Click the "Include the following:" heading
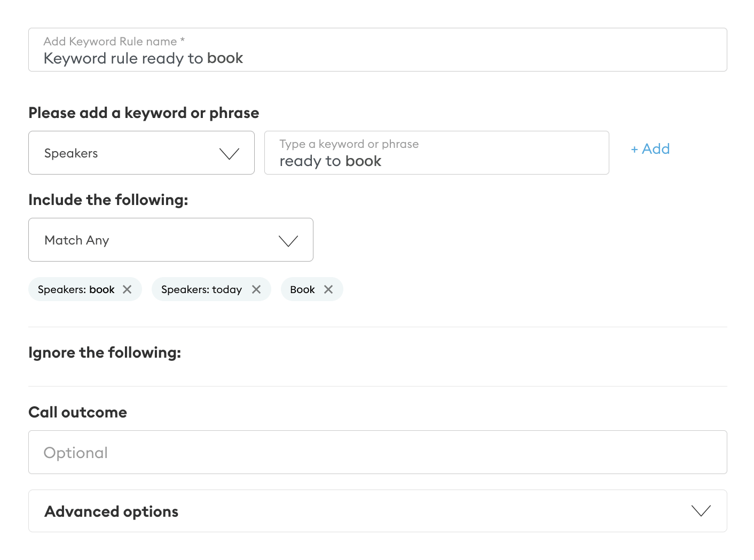The image size is (754, 560). 108,200
